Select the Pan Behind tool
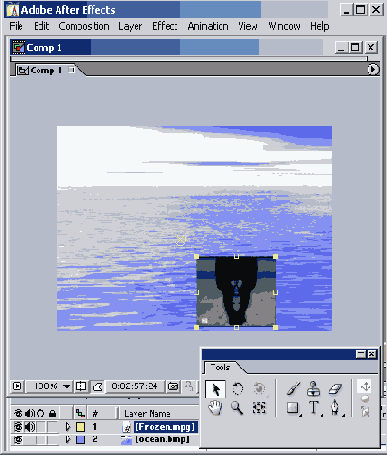The height and width of the screenshot is (455, 387). pyautogui.click(x=259, y=408)
